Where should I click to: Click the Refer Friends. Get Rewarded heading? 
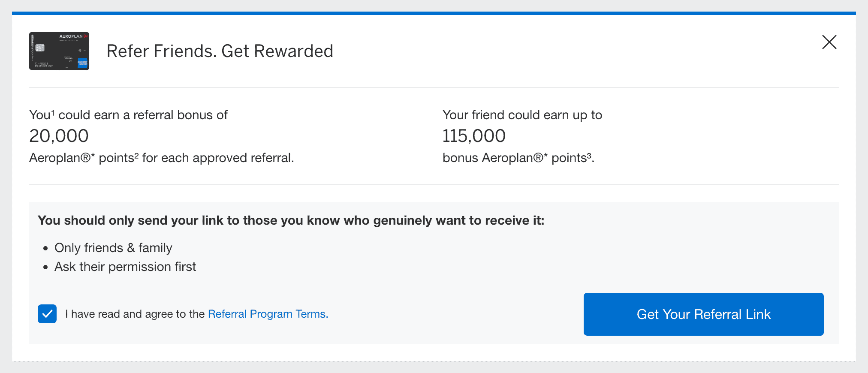[220, 51]
